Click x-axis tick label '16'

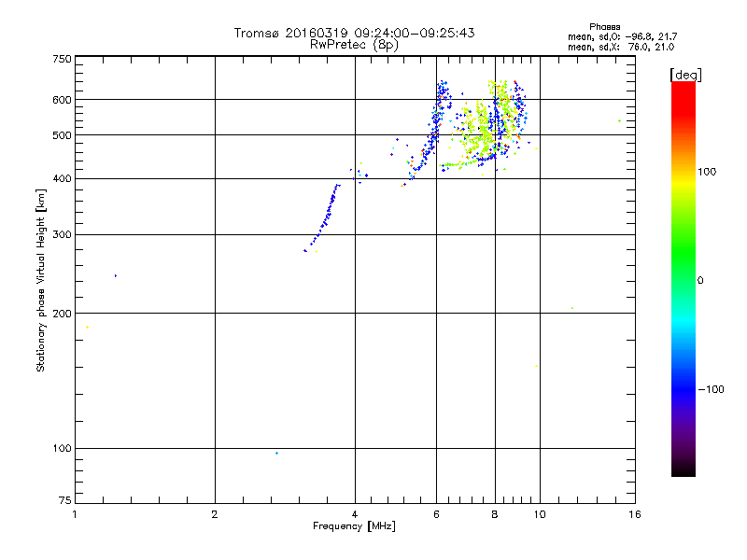point(635,514)
